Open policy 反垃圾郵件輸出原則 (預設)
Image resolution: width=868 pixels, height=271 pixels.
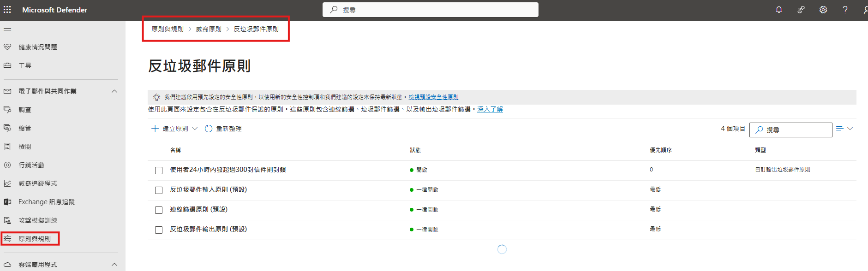(208, 229)
